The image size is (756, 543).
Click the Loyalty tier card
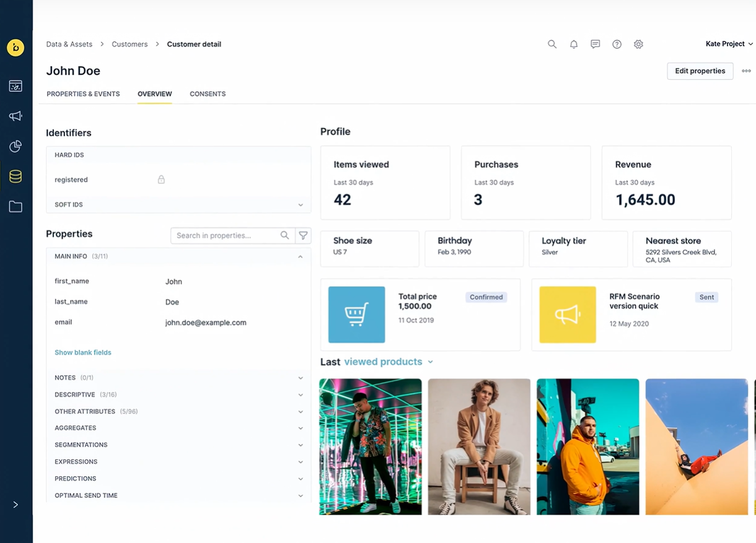pos(578,249)
